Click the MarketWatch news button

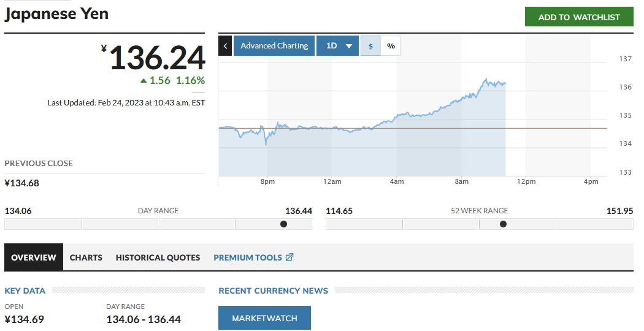(x=264, y=318)
